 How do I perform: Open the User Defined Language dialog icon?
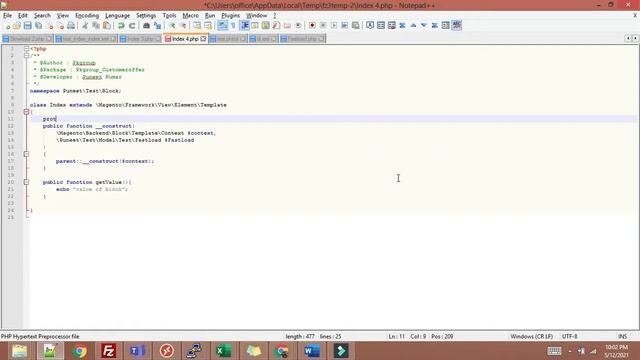pos(255,26)
